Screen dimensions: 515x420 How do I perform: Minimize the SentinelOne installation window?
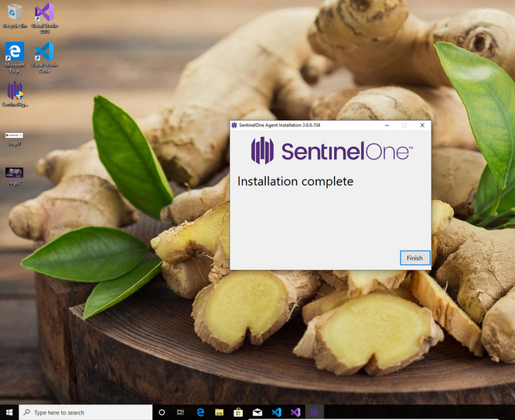pyautogui.click(x=387, y=125)
